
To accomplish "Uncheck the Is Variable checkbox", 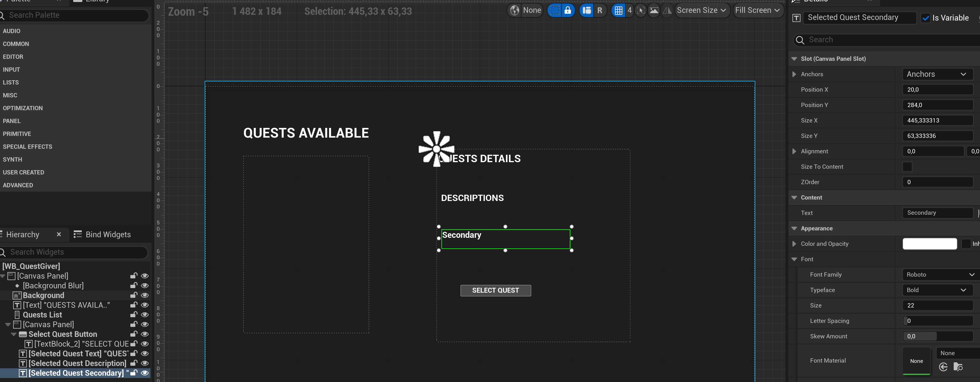I will click(926, 18).
